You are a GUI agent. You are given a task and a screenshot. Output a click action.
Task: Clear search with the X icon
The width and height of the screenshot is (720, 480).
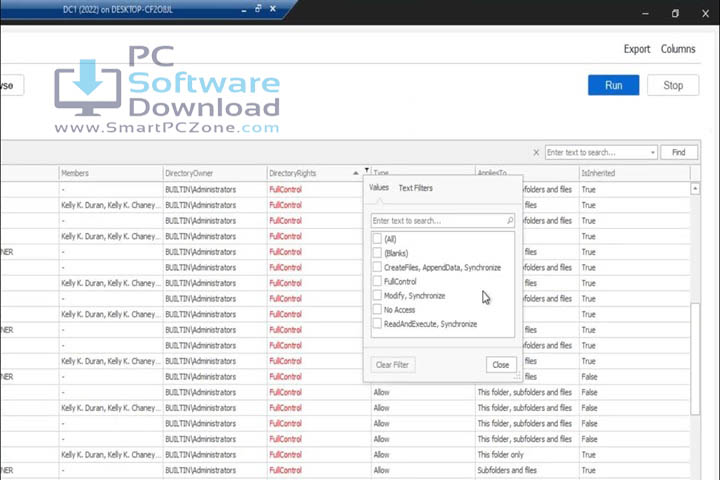click(x=536, y=152)
